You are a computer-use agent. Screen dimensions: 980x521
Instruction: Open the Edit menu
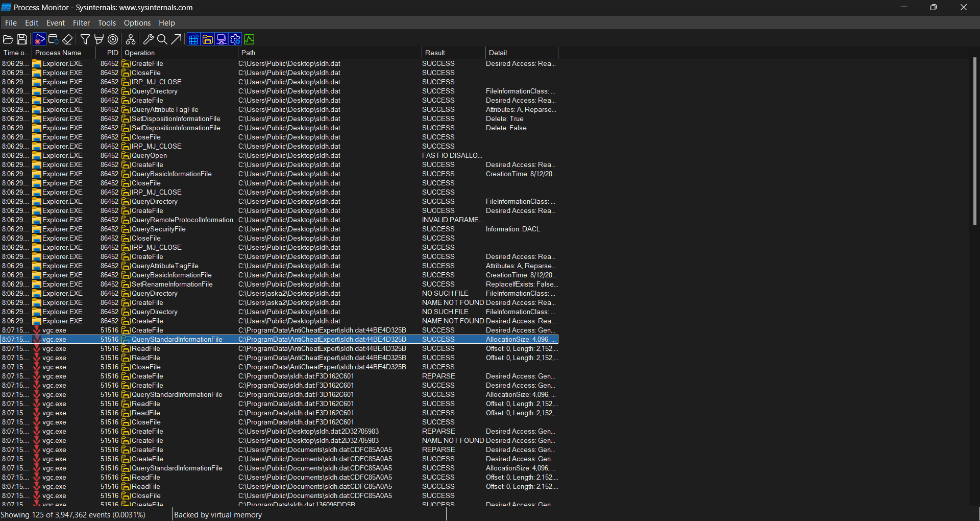tap(32, 23)
